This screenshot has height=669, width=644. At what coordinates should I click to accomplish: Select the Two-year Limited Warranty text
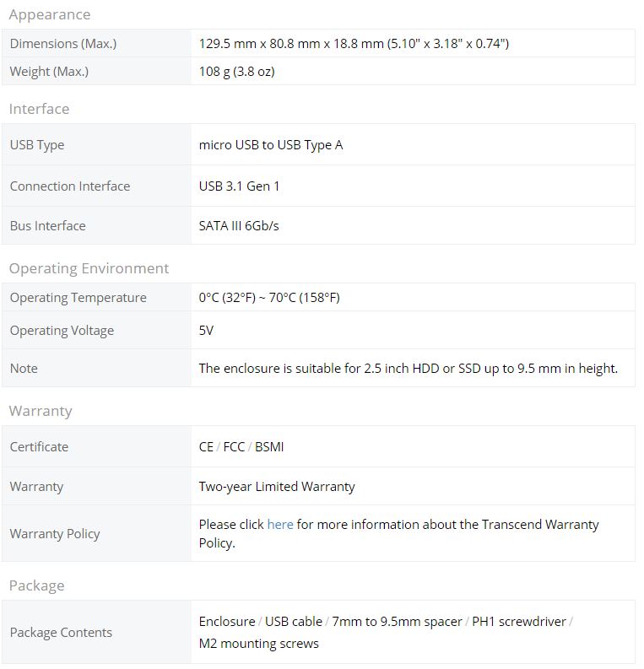click(x=277, y=487)
